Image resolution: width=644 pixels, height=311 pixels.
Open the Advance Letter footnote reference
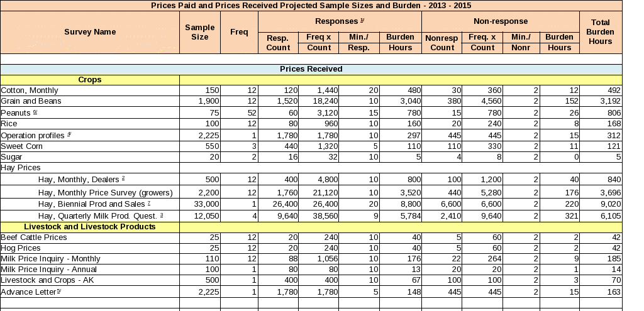pos(59,290)
